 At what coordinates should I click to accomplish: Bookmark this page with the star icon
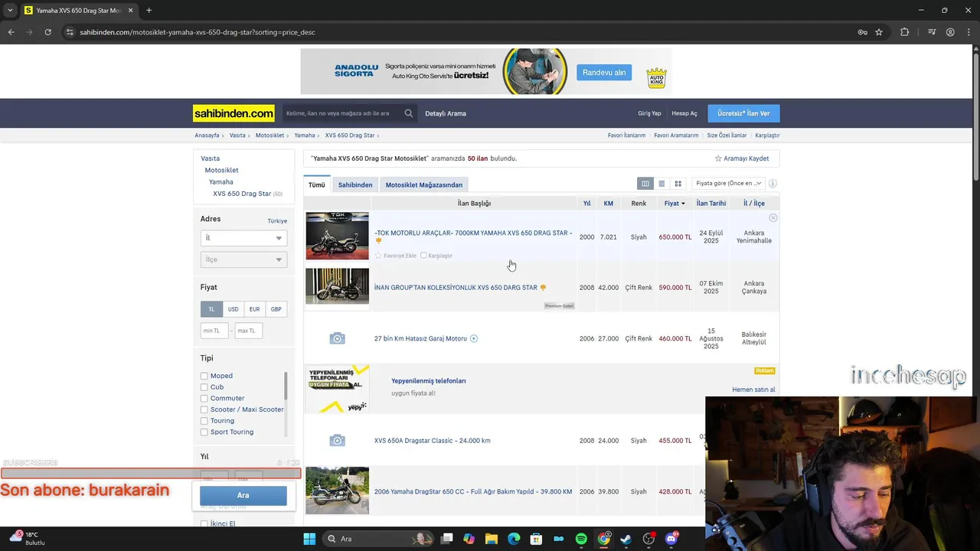879,32
